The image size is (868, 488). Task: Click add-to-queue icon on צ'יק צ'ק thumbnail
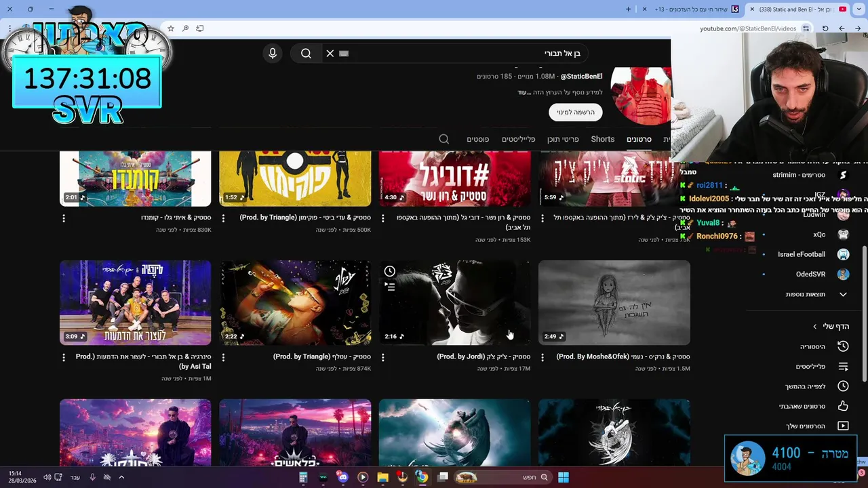click(x=390, y=287)
